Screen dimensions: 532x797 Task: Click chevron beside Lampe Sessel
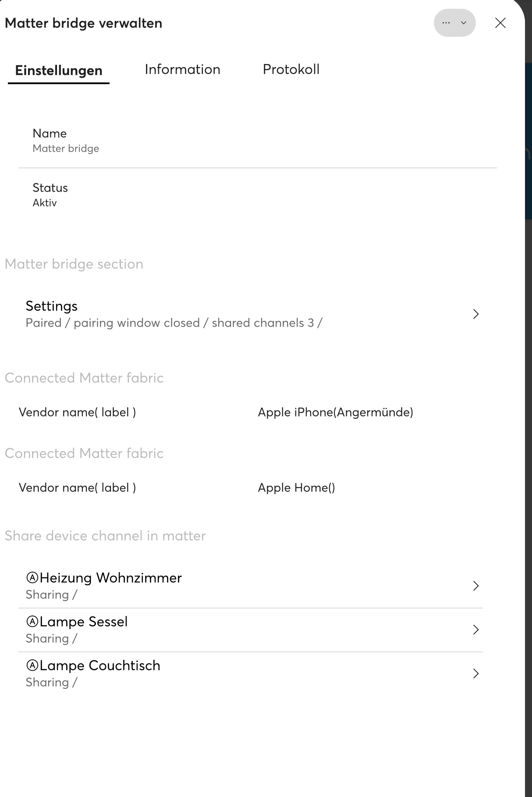point(476,630)
